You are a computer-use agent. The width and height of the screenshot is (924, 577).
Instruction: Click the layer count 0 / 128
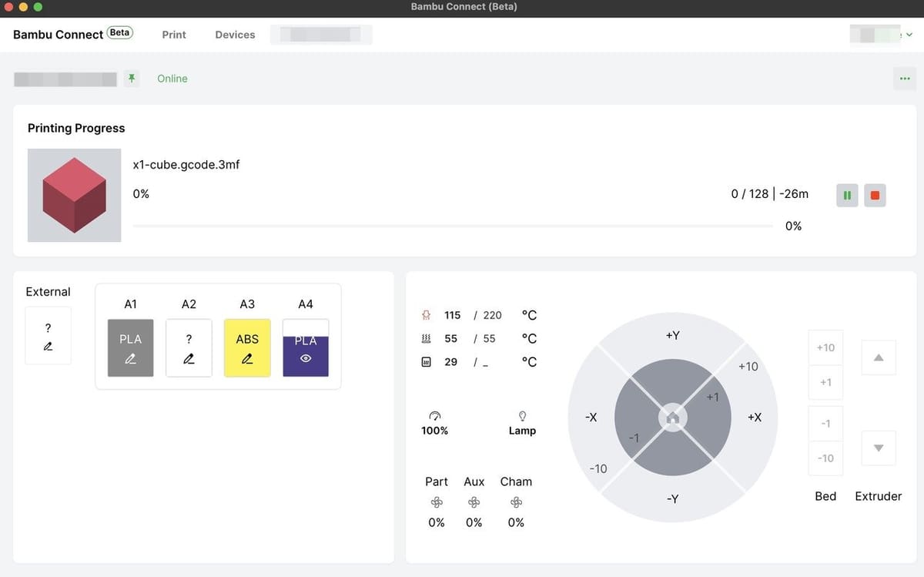pyautogui.click(x=750, y=194)
